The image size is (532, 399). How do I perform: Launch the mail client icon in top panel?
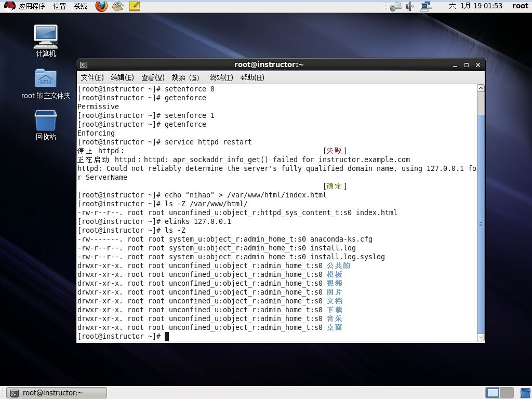coord(118,6)
